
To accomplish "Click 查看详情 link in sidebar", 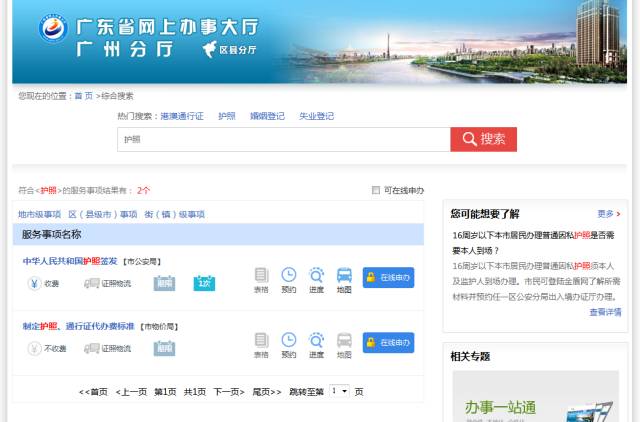I will pyautogui.click(x=604, y=312).
